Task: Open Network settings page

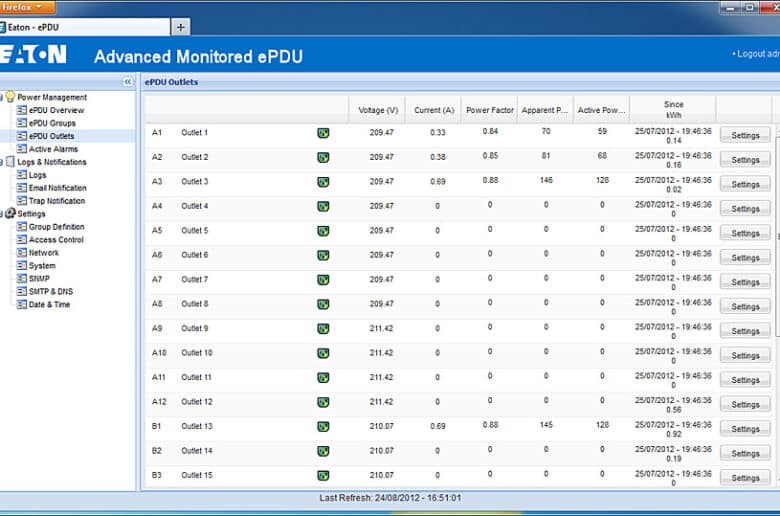Action: coord(44,252)
